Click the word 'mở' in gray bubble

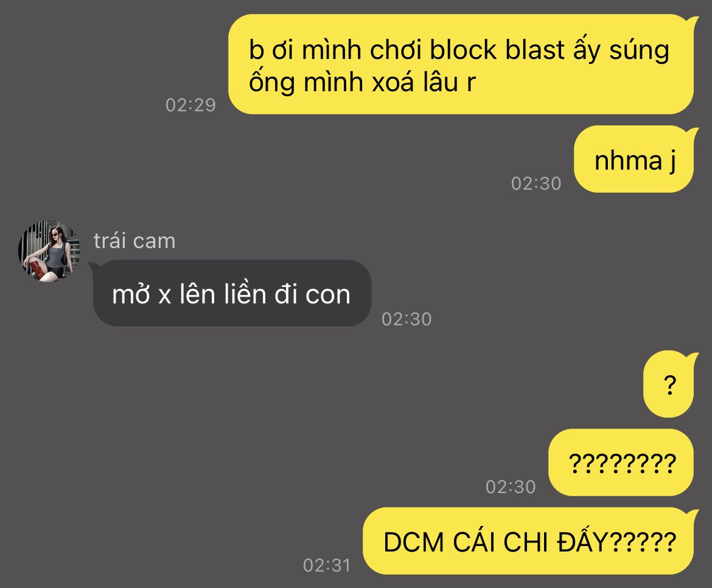pyautogui.click(x=131, y=294)
